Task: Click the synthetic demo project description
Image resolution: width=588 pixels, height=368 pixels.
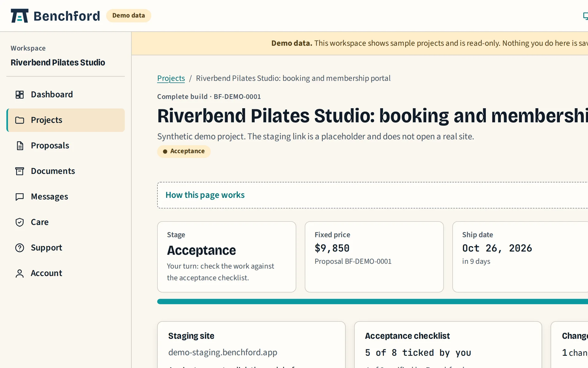Action: (x=315, y=136)
